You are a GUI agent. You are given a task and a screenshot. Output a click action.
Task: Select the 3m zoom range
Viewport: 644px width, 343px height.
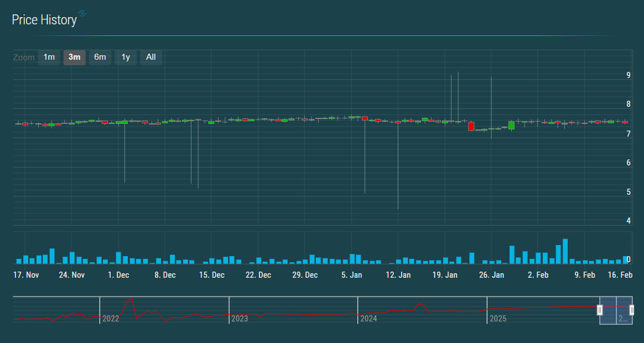point(75,58)
